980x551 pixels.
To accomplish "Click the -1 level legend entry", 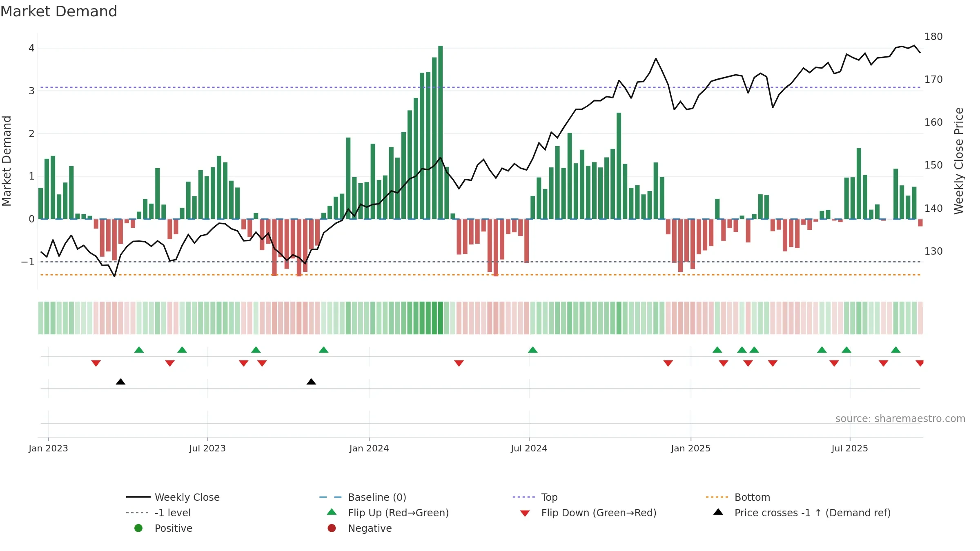I will 158,513.
